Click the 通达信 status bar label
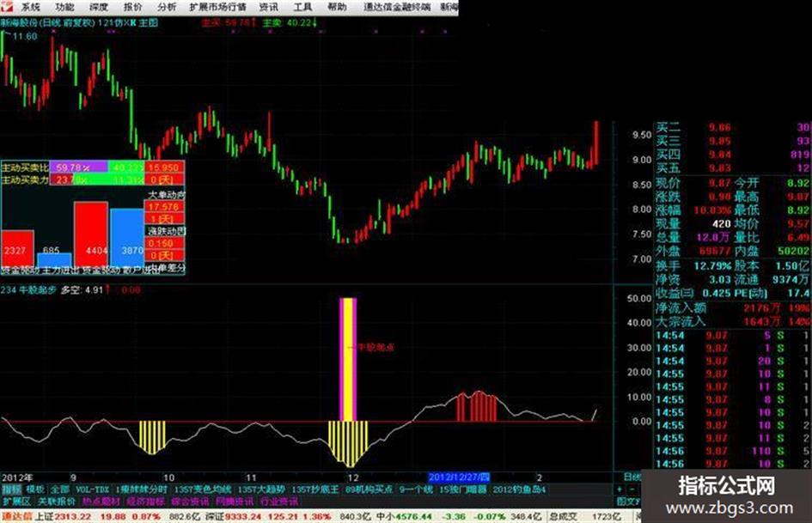 point(17,517)
